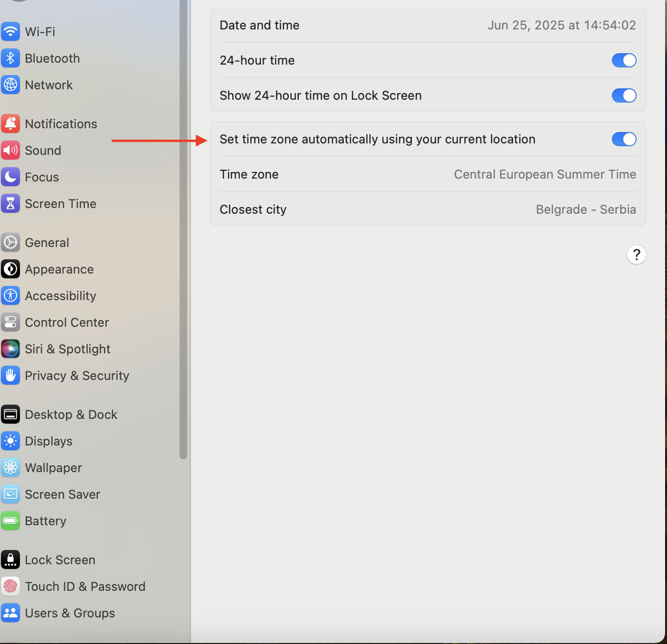
Task: Click the Closest city Belgrade value
Action: [x=586, y=209]
